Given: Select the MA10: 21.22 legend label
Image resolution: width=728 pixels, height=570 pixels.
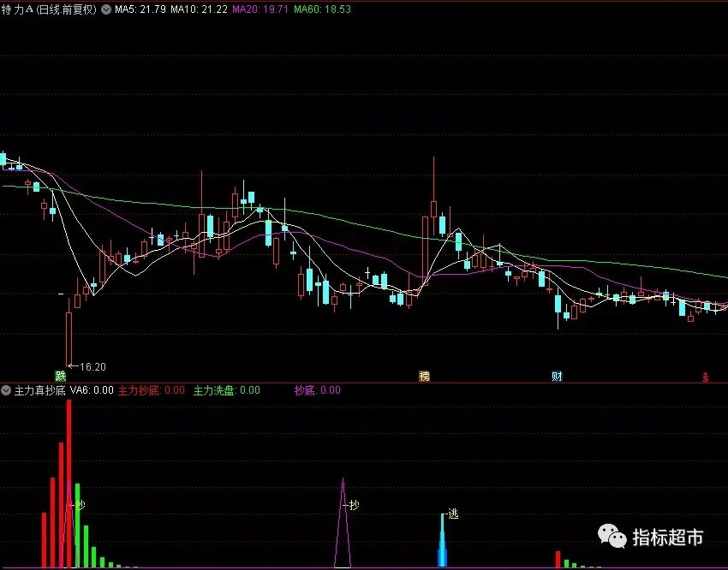Looking at the screenshot, I should pos(199,9).
